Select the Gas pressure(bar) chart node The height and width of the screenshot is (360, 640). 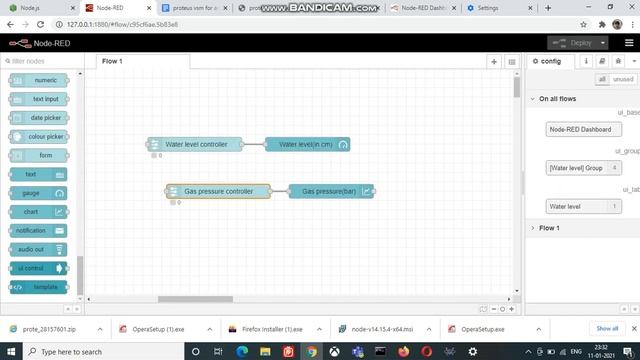click(331, 191)
